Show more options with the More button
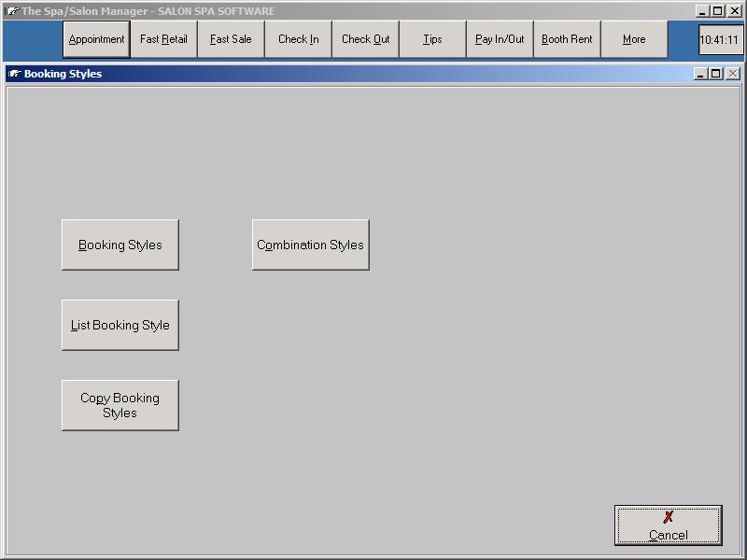The width and height of the screenshot is (747, 560). click(x=634, y=39)
